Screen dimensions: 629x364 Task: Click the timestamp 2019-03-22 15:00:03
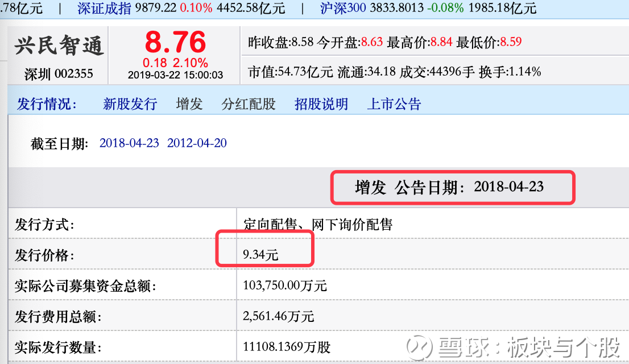175,75
